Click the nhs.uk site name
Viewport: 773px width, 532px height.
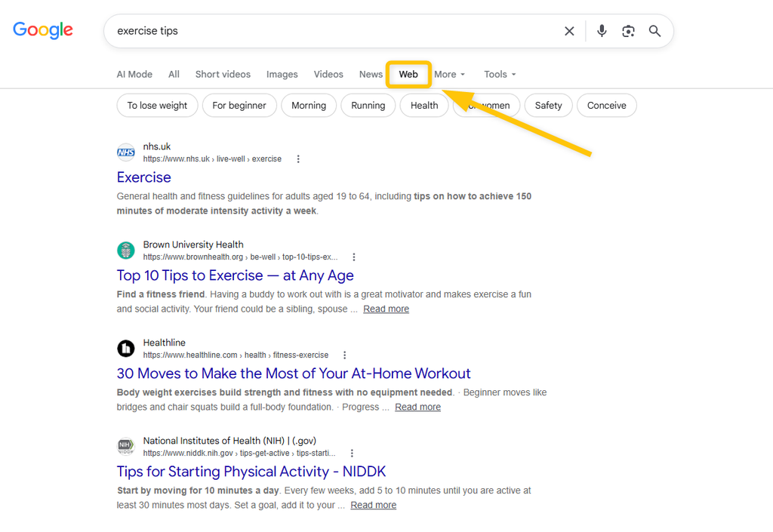157,146
